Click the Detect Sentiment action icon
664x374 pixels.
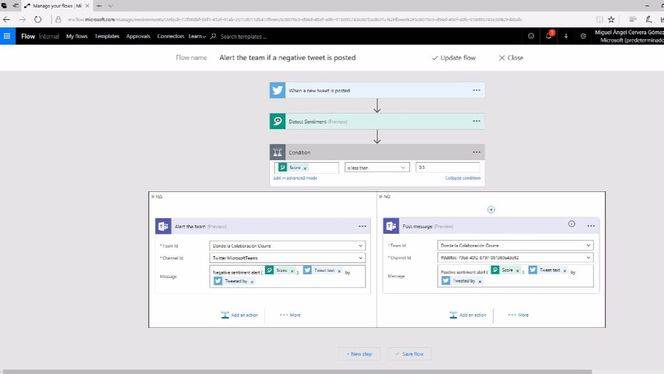(277, 121)
